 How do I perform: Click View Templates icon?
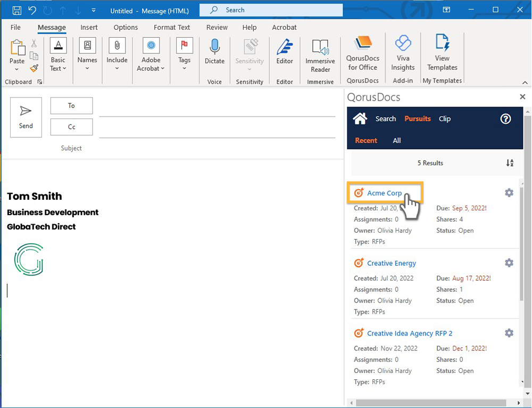(442, 53)
